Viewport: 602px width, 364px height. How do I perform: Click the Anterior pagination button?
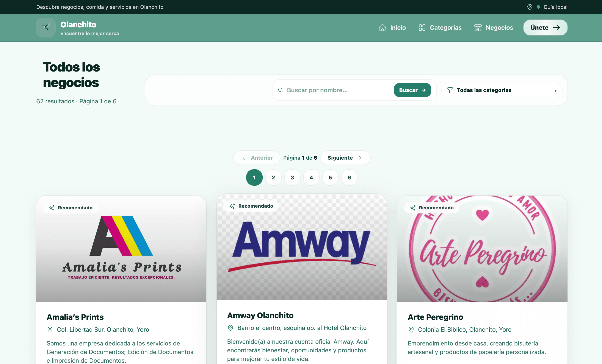click(257, 158)
